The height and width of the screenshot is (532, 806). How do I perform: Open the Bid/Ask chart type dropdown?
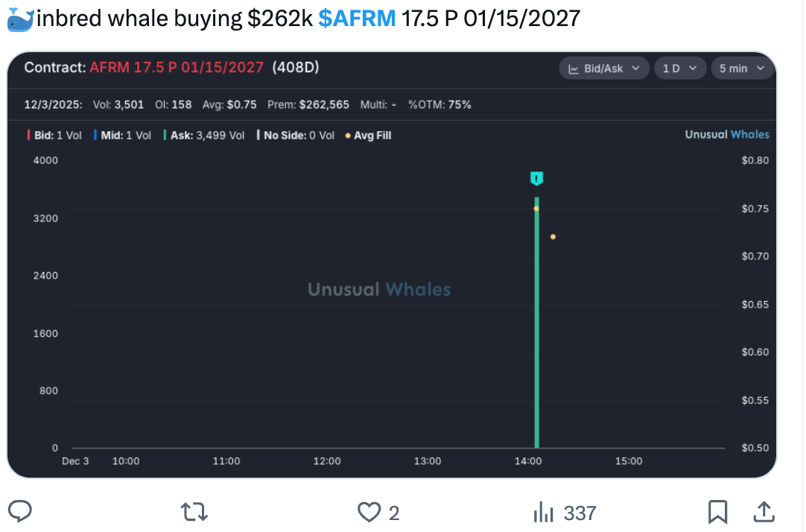click(x=603, y=69)
